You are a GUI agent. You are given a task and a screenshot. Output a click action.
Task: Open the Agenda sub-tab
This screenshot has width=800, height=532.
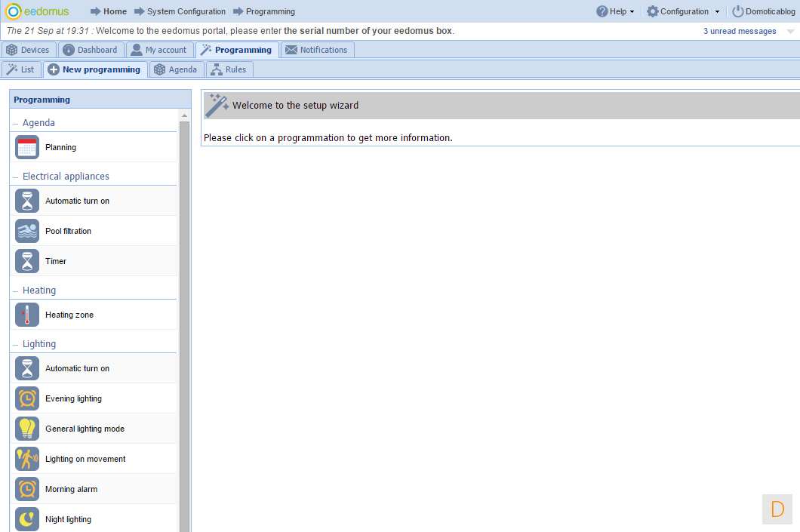click(176, 69)
